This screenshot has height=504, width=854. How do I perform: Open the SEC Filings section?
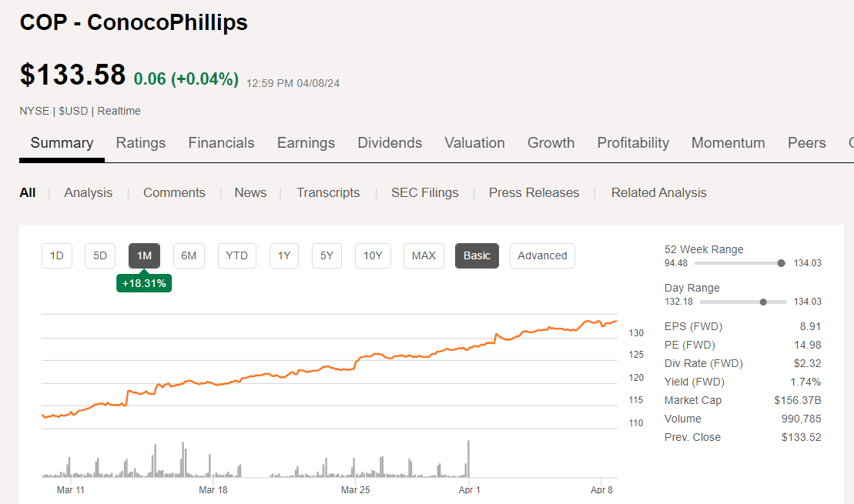pos(424,192)
